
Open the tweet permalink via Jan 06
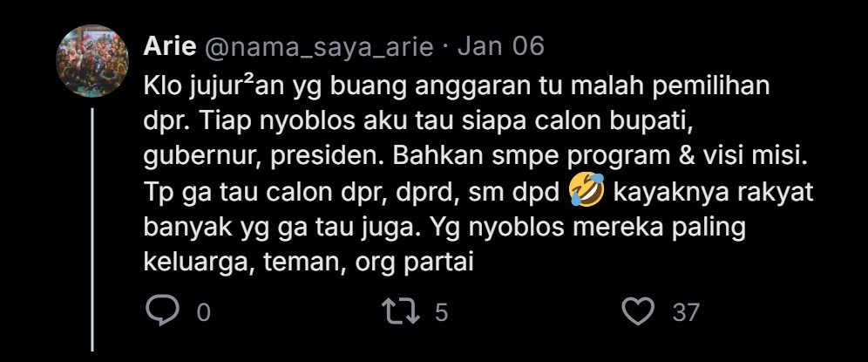(501, 46)
